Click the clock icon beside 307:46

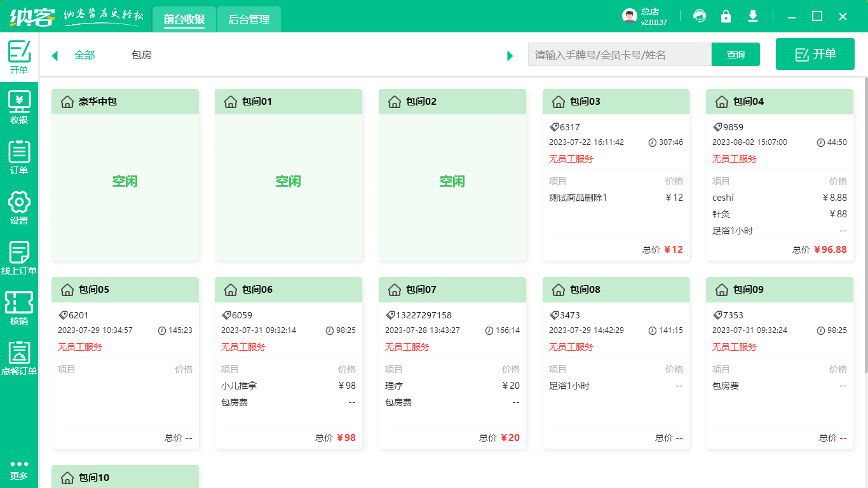(653, 142)
